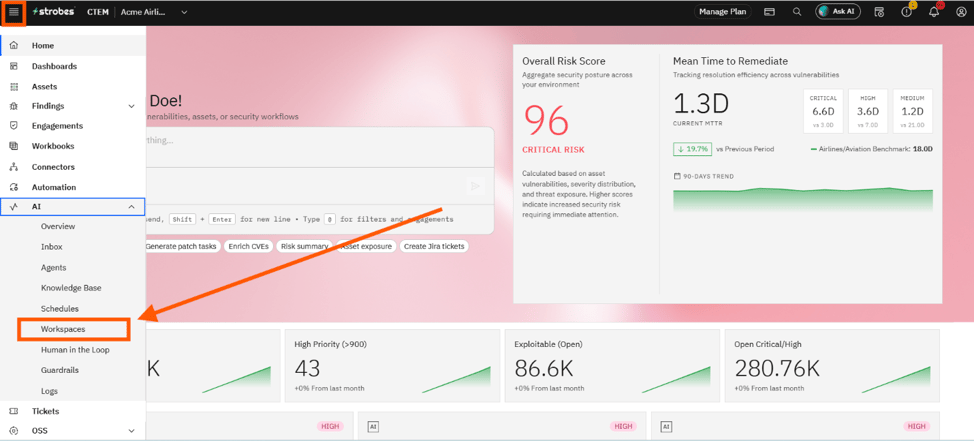Click Generate patch tasks suggestion
The width and height of the screenshot is (974, 441).
click(181, 246)
